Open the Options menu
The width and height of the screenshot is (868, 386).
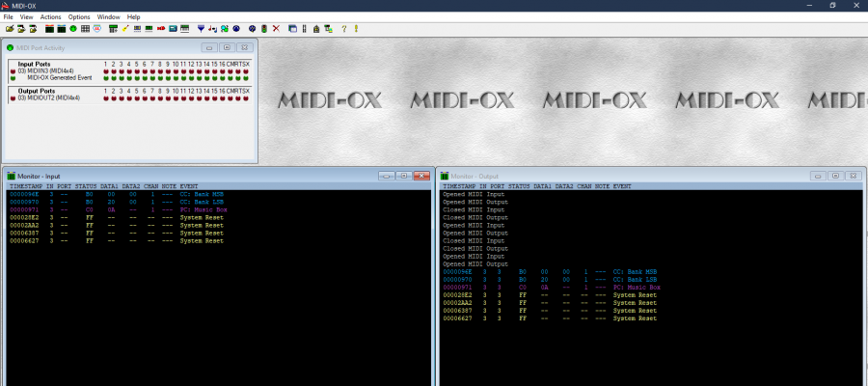click(x=79, y=17)
